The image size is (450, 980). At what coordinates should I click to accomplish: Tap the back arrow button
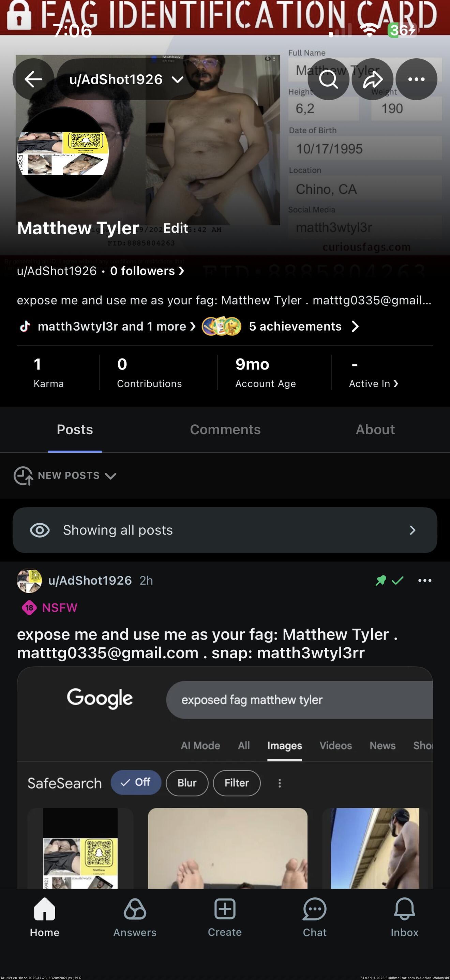33,79
